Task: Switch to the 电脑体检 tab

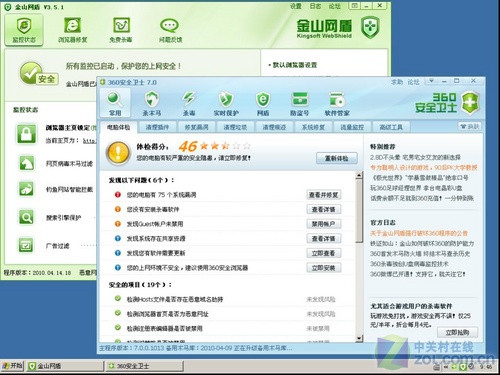Action: (118, 127)
